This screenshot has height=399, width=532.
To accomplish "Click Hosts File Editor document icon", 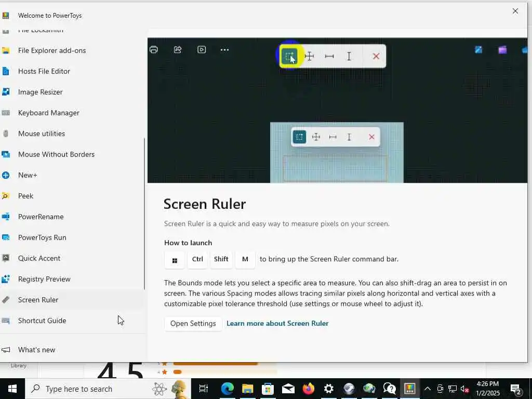I will click(5, 71).
